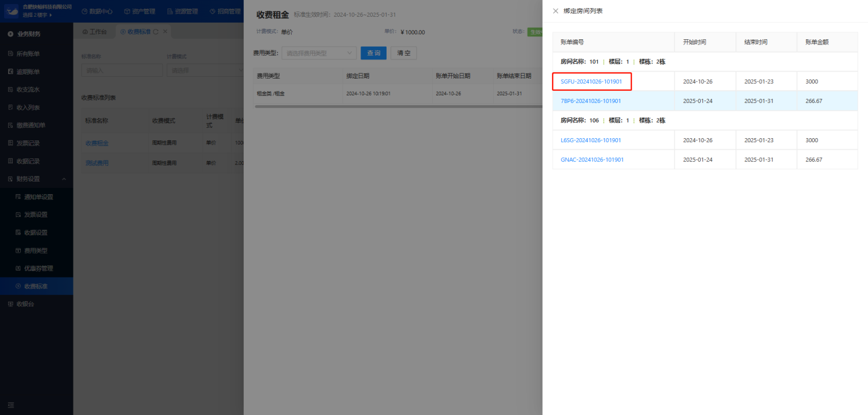Click the 查询 button
This screenshot has width=868, height=415.
pos(374,53)
